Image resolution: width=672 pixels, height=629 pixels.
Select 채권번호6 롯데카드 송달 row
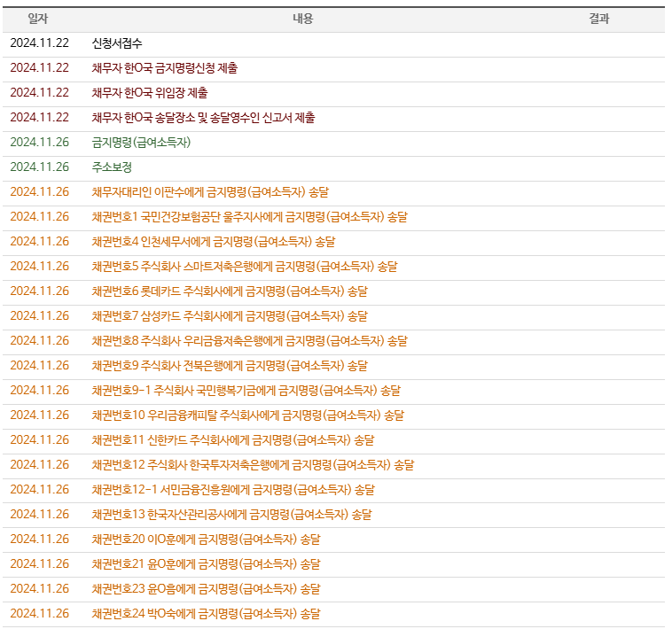pos(333,291)
